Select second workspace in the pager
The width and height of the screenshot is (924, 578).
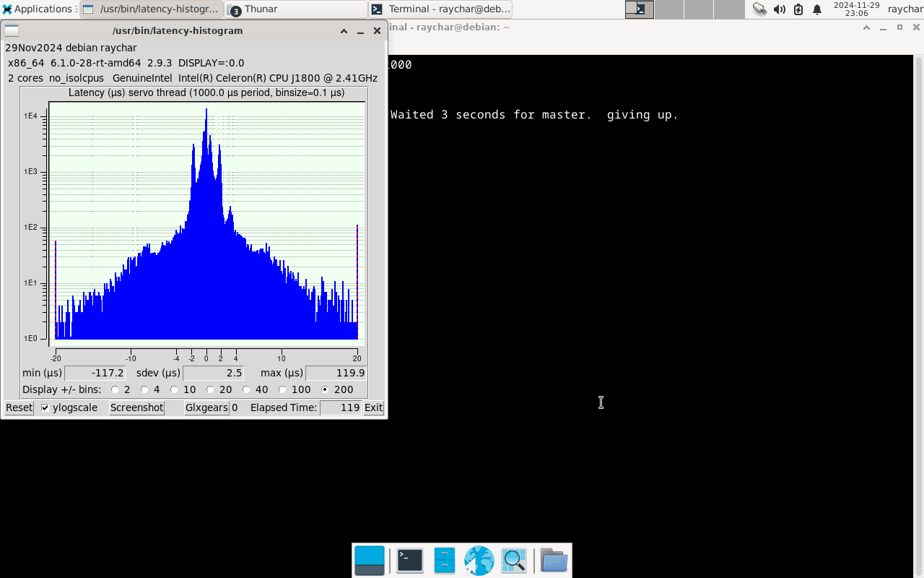pyautogui.click(x=669, y=9)
